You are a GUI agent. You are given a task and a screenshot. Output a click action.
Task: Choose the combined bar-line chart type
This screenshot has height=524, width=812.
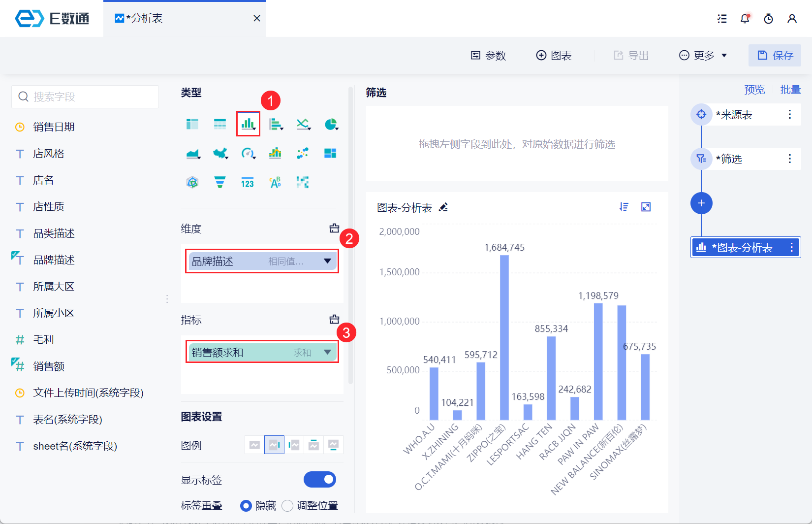pos(275,153)
